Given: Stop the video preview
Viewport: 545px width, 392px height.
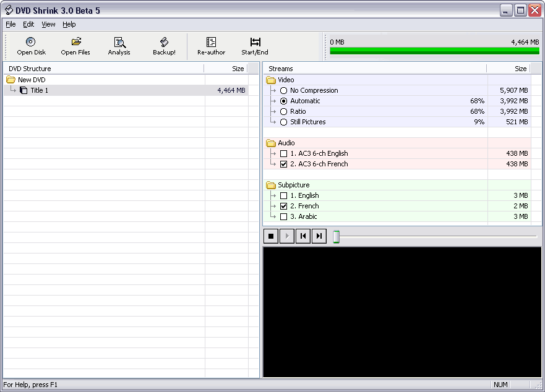Looking at the screenshot, I should point(271,236).
